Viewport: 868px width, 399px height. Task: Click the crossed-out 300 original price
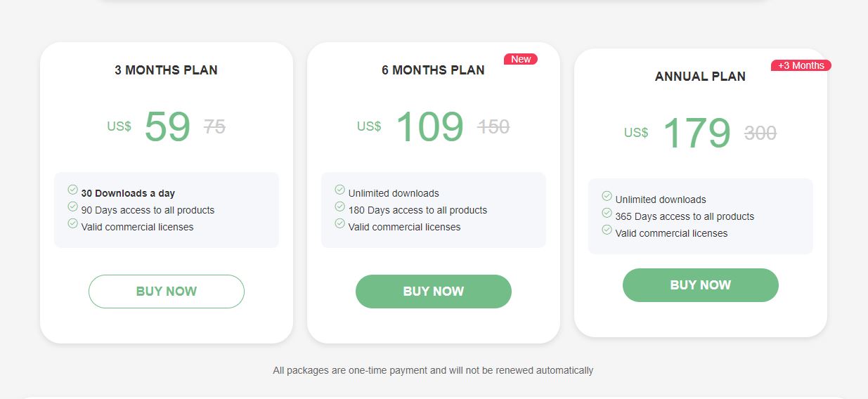760,133
